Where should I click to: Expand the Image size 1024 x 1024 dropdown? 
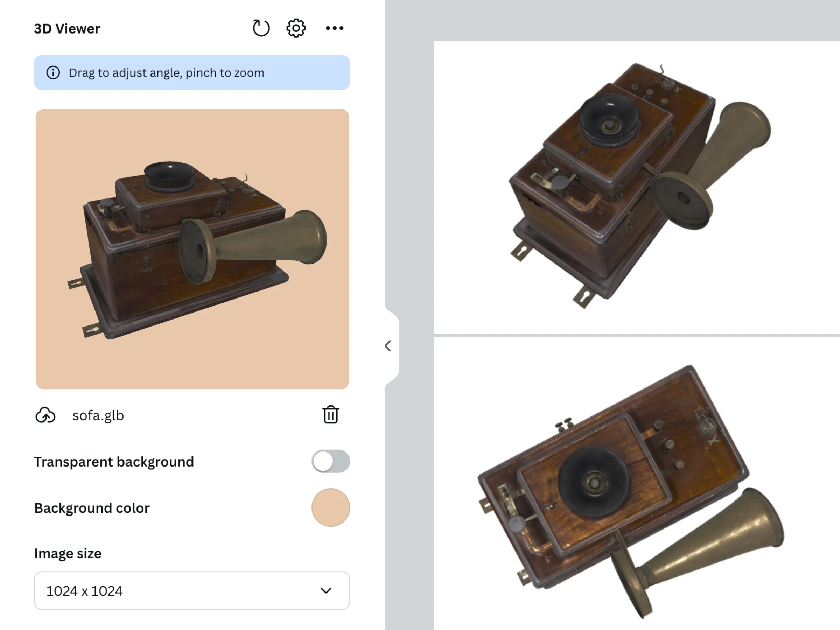pos(192,590)
